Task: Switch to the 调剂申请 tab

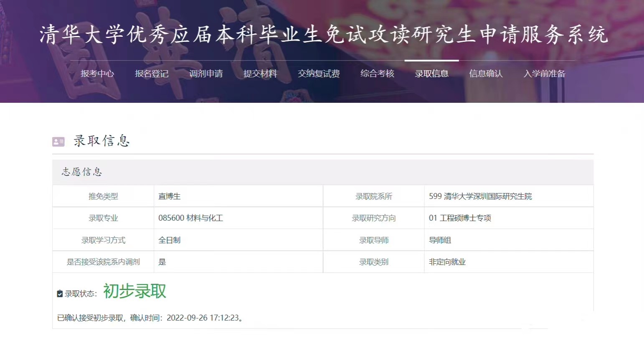Action: 206,74
